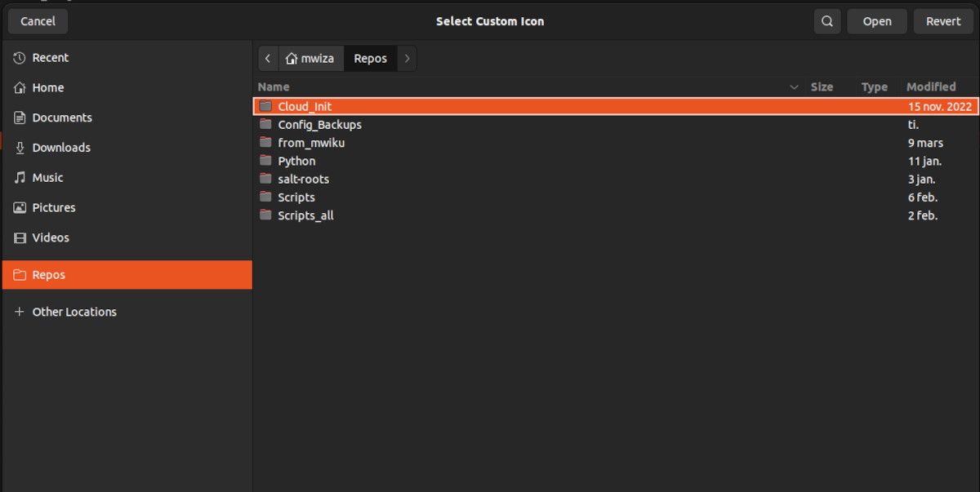Click the Repos bookmark folder icon in sidebar

20,275
